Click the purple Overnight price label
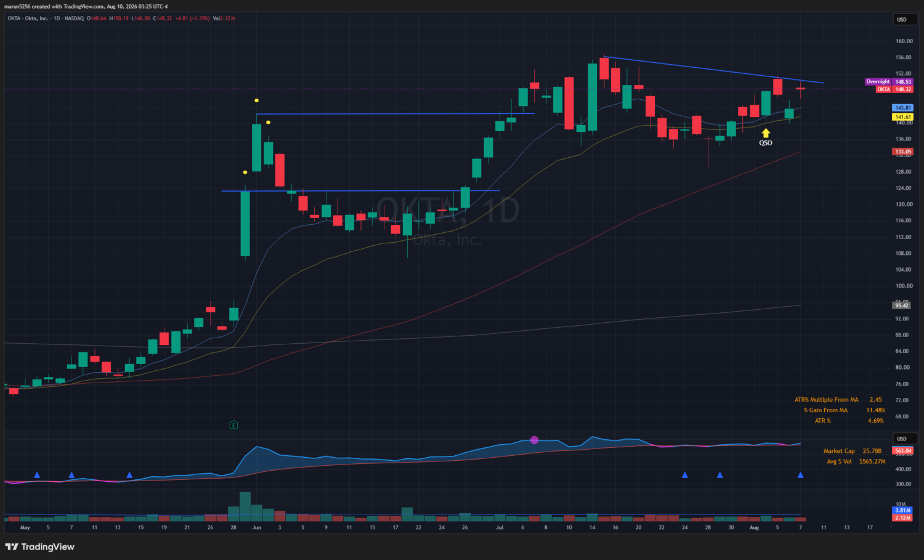Viewport: 924px width, 560px height. [888, 82]
